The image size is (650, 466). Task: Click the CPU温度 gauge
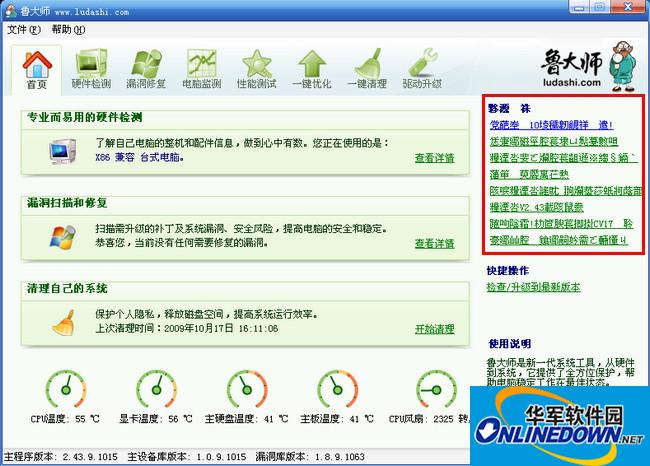pos(66,389)
